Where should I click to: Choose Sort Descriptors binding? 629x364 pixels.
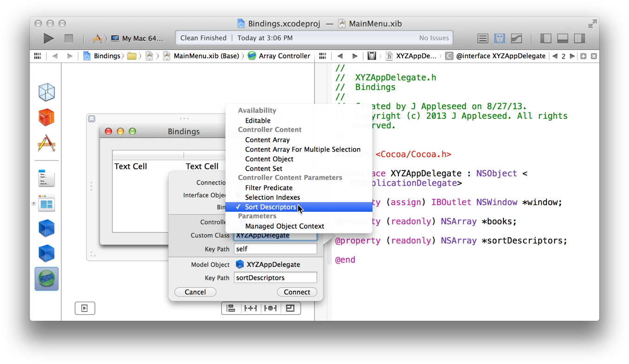pyautogui.click(x=299, y=207)
